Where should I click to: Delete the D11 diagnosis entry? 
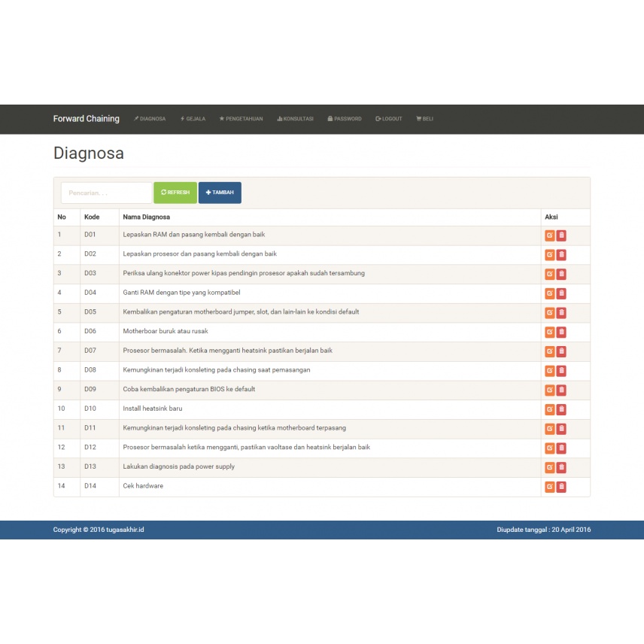[561, 429]
